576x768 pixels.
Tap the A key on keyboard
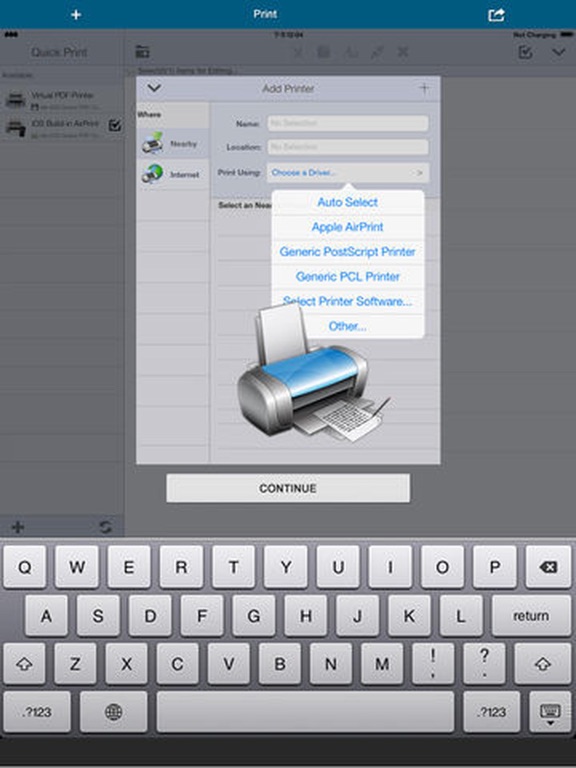46,616
